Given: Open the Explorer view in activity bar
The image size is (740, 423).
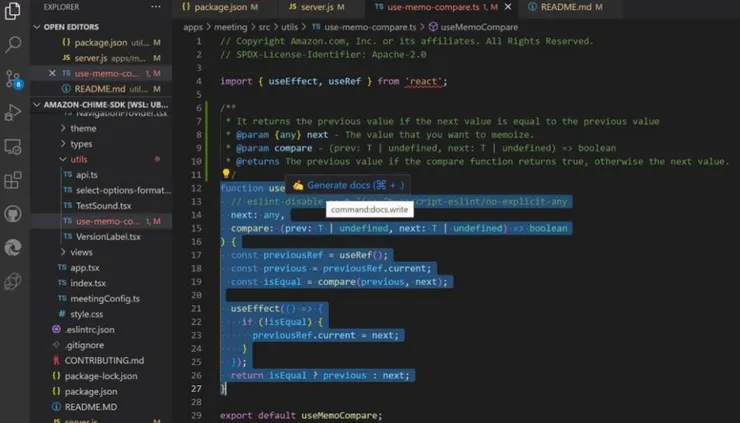Looking at the screenshot, I should point(13,10).
